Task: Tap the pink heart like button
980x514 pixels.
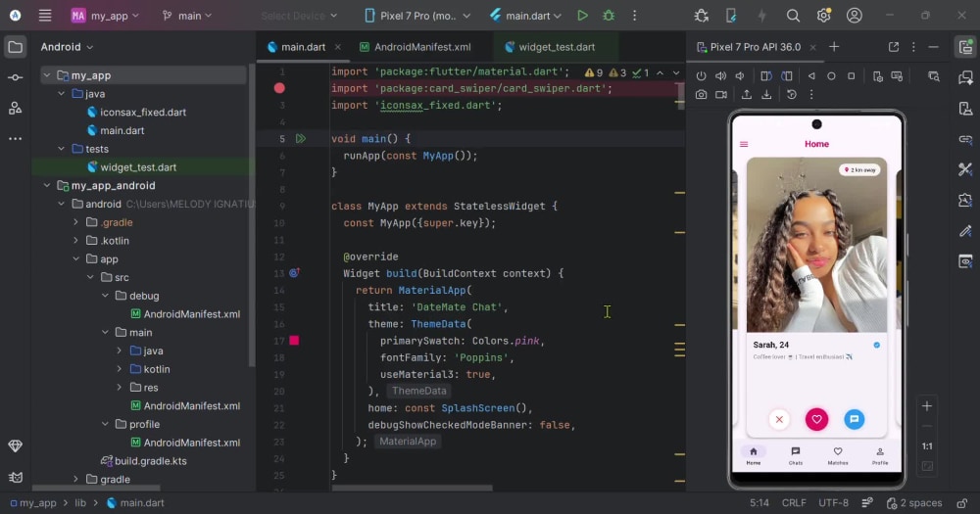Action: click(x=816, y=419)
